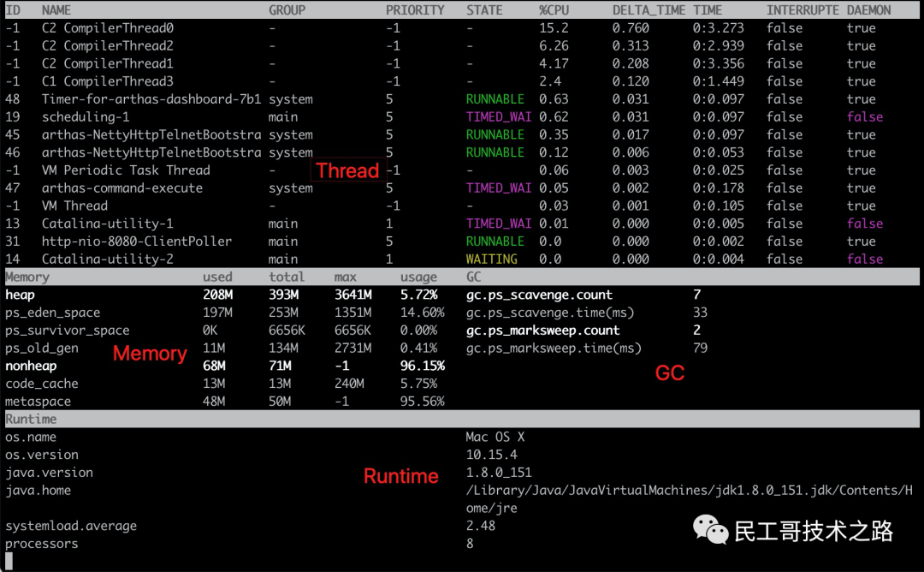
Task: Click the marksweep time value 79
Action: click(x=700, y=348)
